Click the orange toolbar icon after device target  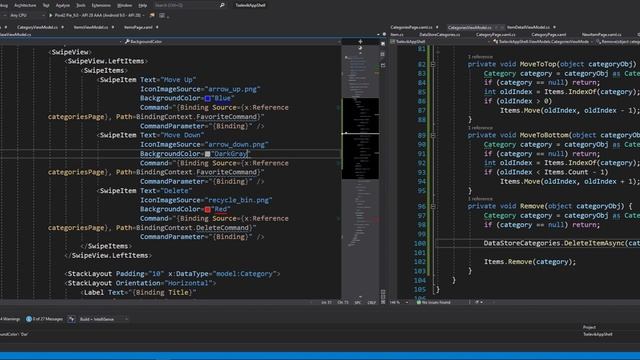pyautogui.click(x=152, y=15)
